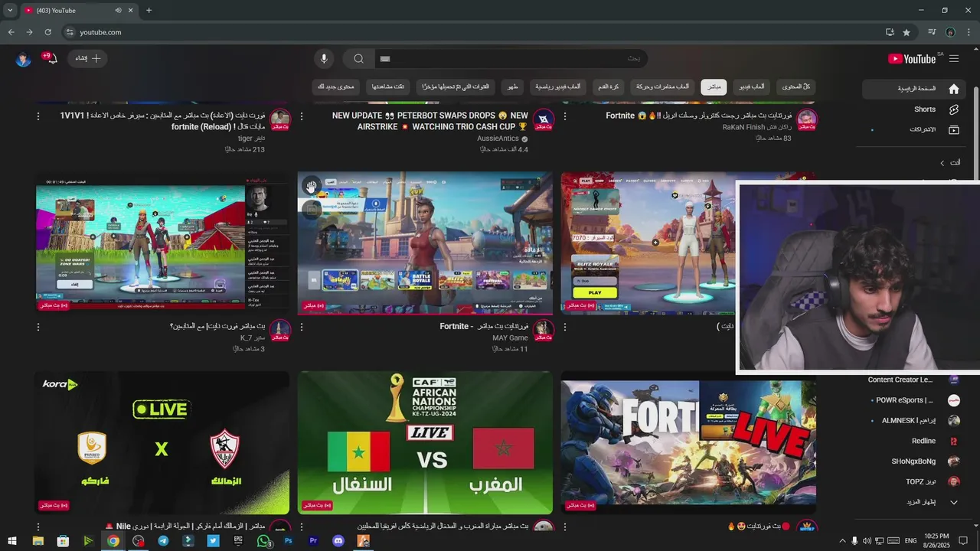Select the 'طهي' filter chip
980x551 pixels.
511,86
